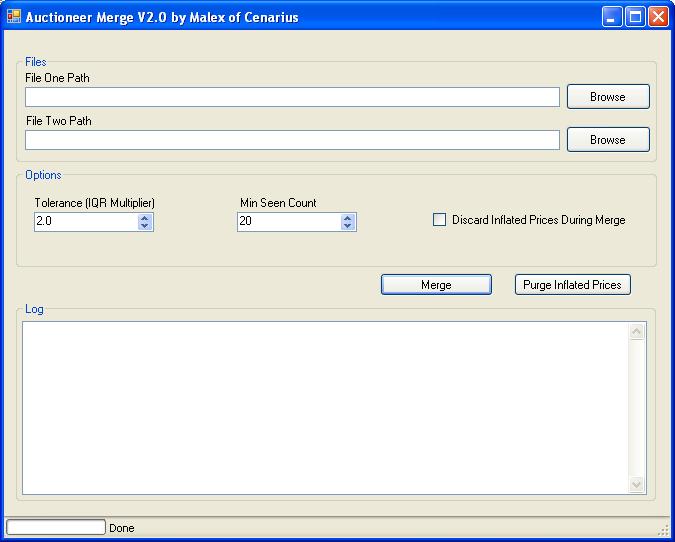Click the Purge Inflated Prices button
Screen dimensions: 675x542
click(573, 285)
